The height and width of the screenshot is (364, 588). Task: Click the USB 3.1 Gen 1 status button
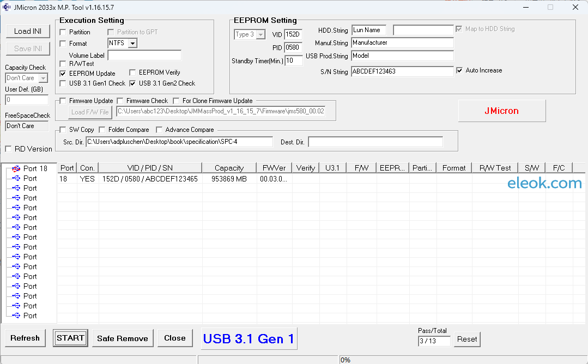249,338
